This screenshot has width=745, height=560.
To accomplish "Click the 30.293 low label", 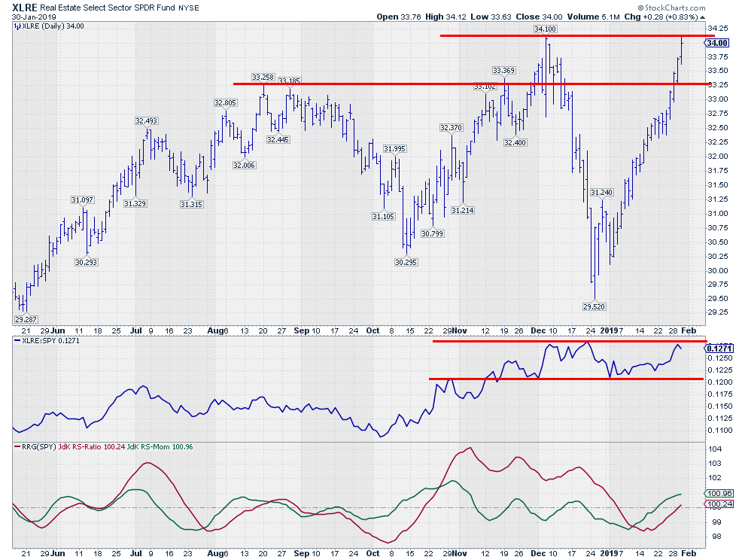I will pyautogui.click(x=86, y=262).
